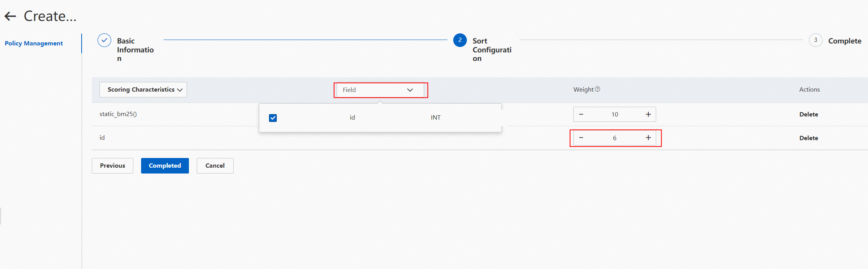Image resolution: width=868 pixels, height=269 pixels.
Task: Increase static_bm25() weight with plus
Action: pos(648,115)
